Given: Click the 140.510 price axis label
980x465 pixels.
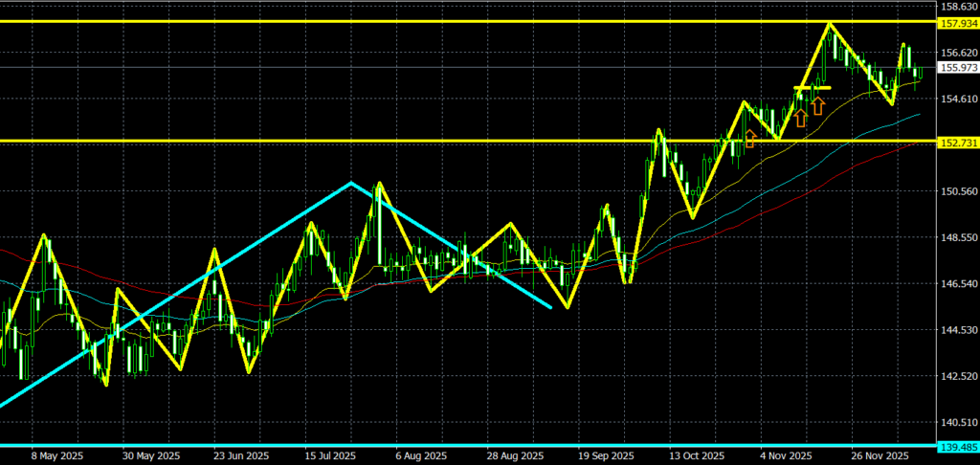Looking at the screenshot, I should click(x=957, y=422).
